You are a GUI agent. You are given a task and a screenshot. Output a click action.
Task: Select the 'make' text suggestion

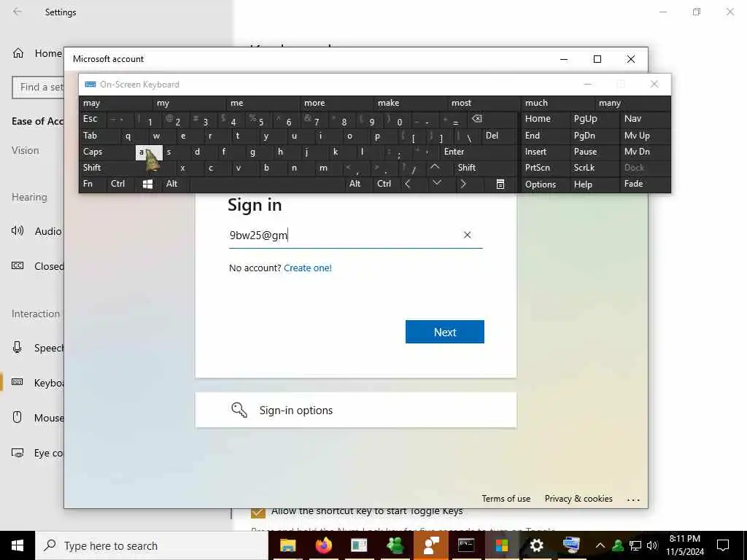click(x=411, y=103)
